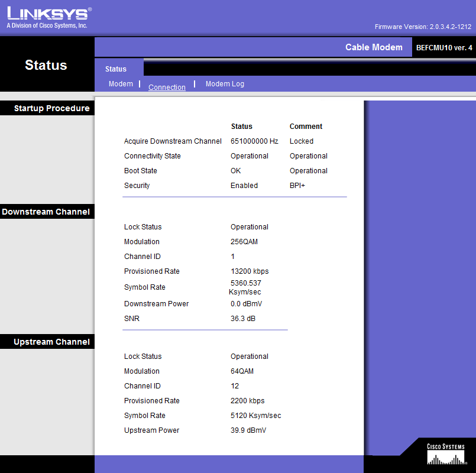Click the BEFCMU10 ver. 4 model label

(444, 48)
